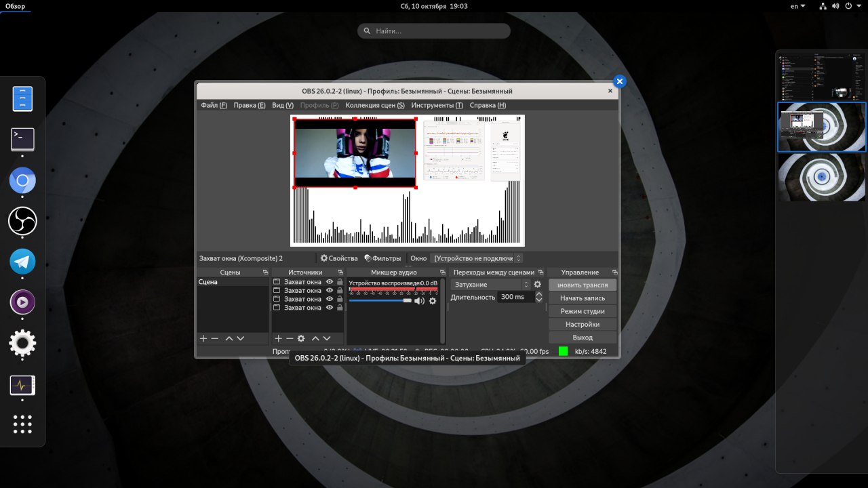The height and width of the screenshot is (488, 868).
Task: Move scene up in Сцены panel
Action: pos(229,338)
